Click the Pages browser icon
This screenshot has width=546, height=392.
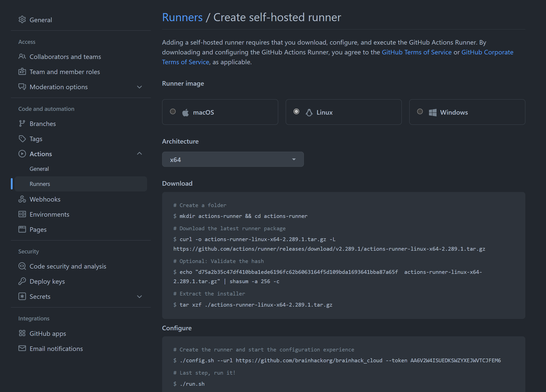click(x=22, y=229)
